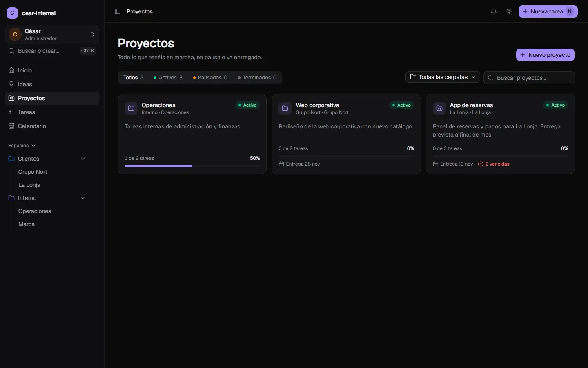The image size is (588, 368).
Task: Click the Interno folder icon
Action: click(11, 198)
